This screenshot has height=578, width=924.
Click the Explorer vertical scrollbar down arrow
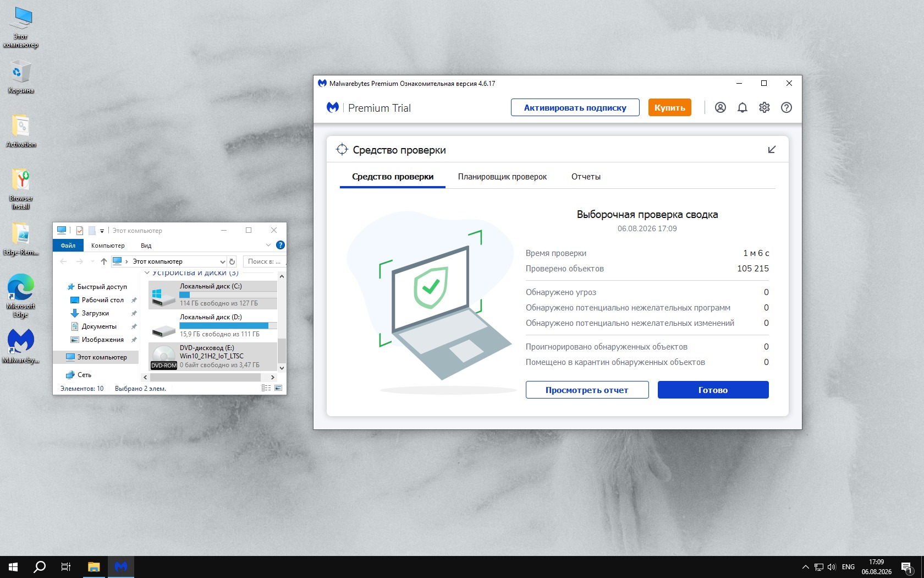tap(282, 368)
